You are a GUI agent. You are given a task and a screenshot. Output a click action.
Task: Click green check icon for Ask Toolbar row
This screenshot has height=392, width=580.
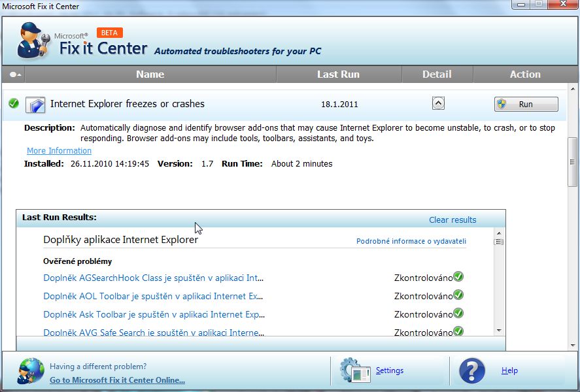458,313
